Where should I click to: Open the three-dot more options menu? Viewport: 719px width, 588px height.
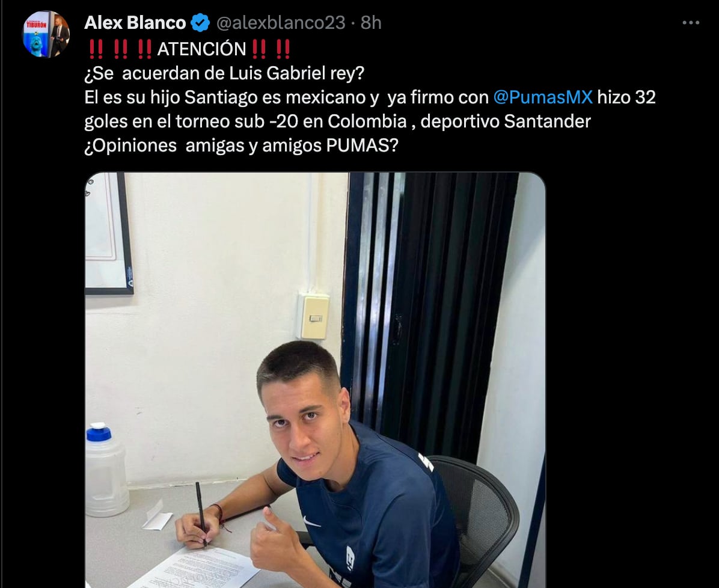(x=691, y=22)
